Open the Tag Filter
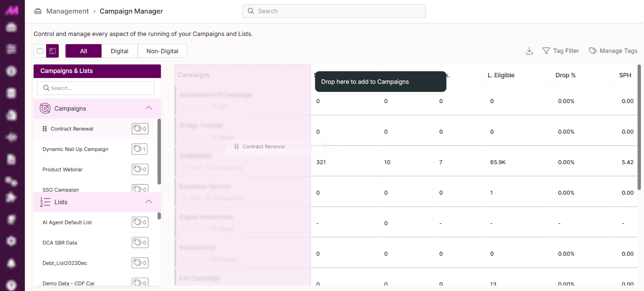The image size is (644, 291). pos(561,51)
